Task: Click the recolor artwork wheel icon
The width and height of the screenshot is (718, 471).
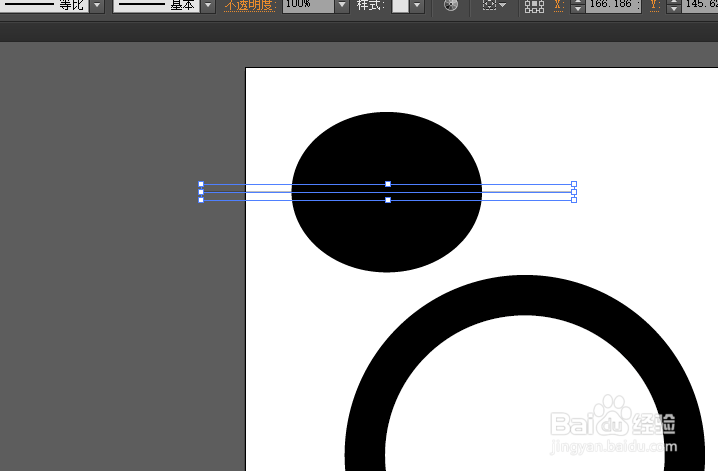Action: click(451, 5)
